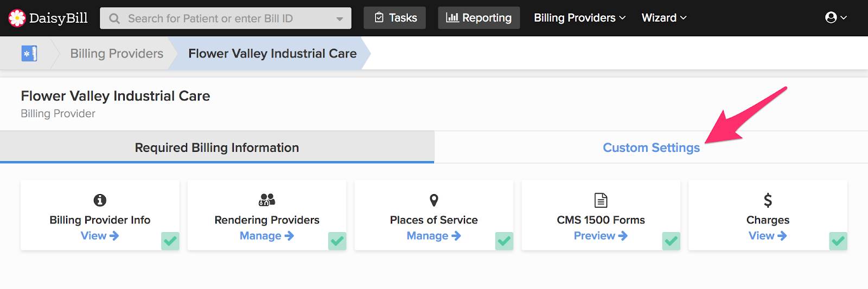Select the Required Billing Information tab

click(x=217, y=147)
